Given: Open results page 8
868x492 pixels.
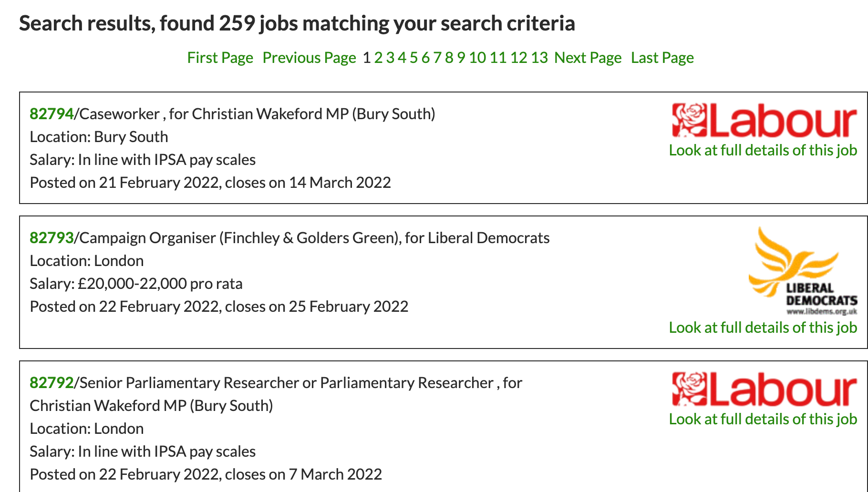Looking at the screenshot, I should [x=449, y=58].
